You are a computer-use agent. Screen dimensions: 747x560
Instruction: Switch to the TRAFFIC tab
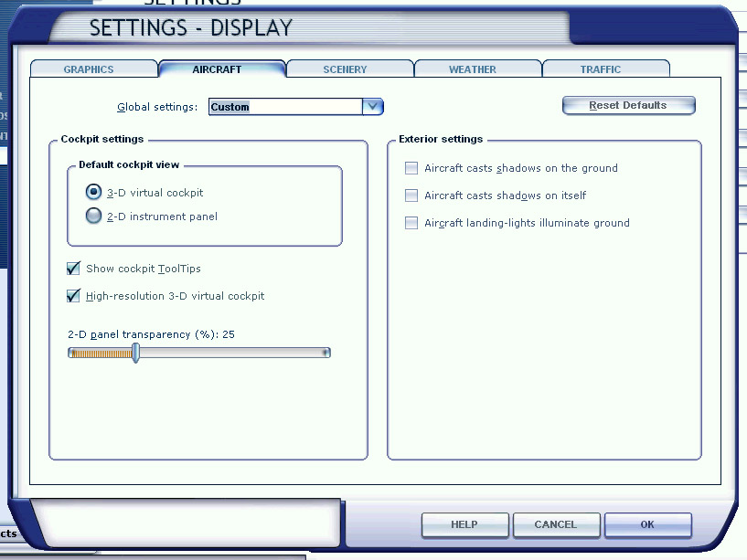601,69
